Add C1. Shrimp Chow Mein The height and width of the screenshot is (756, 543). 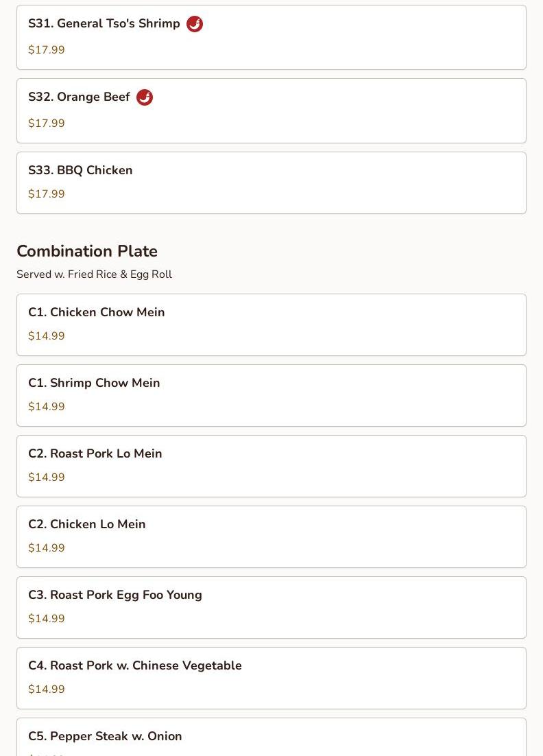pyautogui.click(x=94, y=383)
